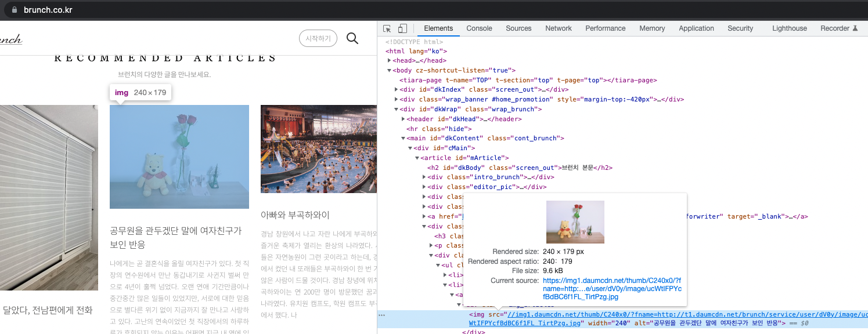868x334 pixels.
Task: Toggle the device toolbar icon
Action: point(402,28)
